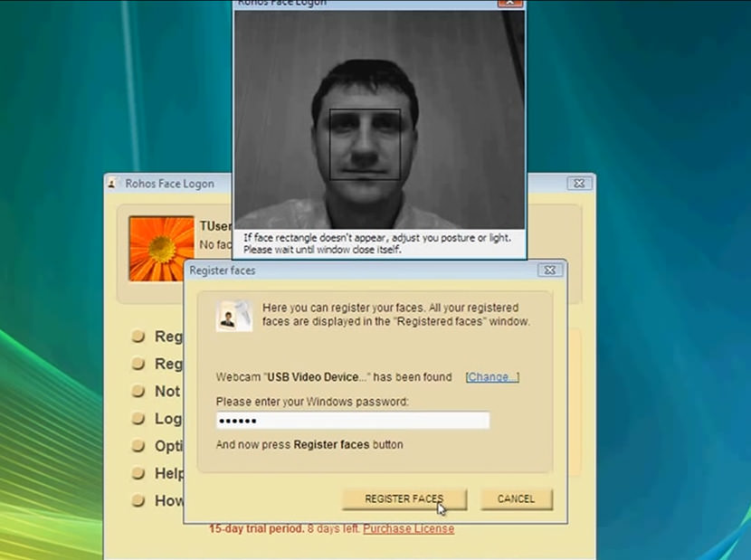Focus the Windows password field
This screenshot has height=560, width=751.
coord(353,421)
